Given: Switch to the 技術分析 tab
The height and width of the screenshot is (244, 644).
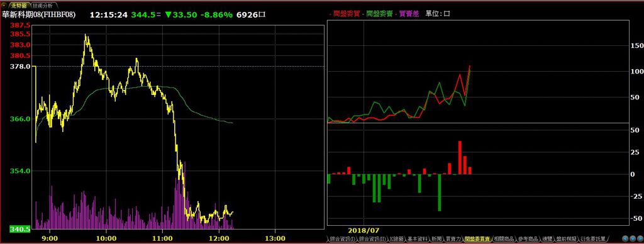Looking at the screenshot, I should [x=43, y=5].
